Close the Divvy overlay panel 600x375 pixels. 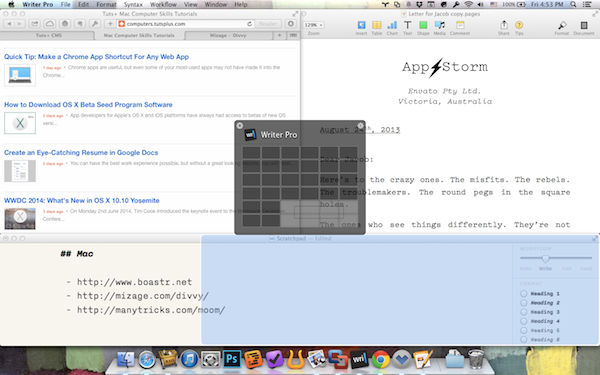(x=240, y=126)
